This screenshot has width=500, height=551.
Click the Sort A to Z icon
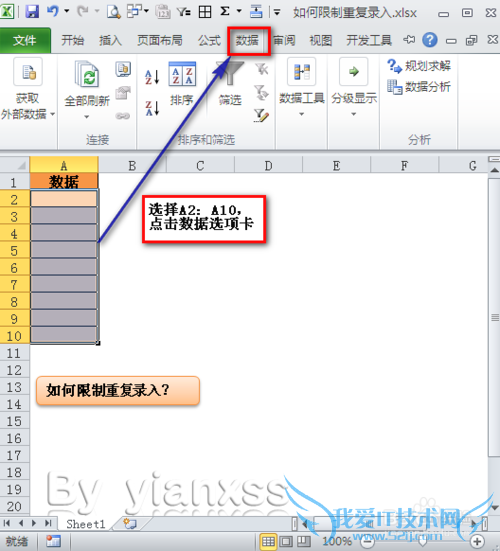pyautogui.click(x=152, y=77)
